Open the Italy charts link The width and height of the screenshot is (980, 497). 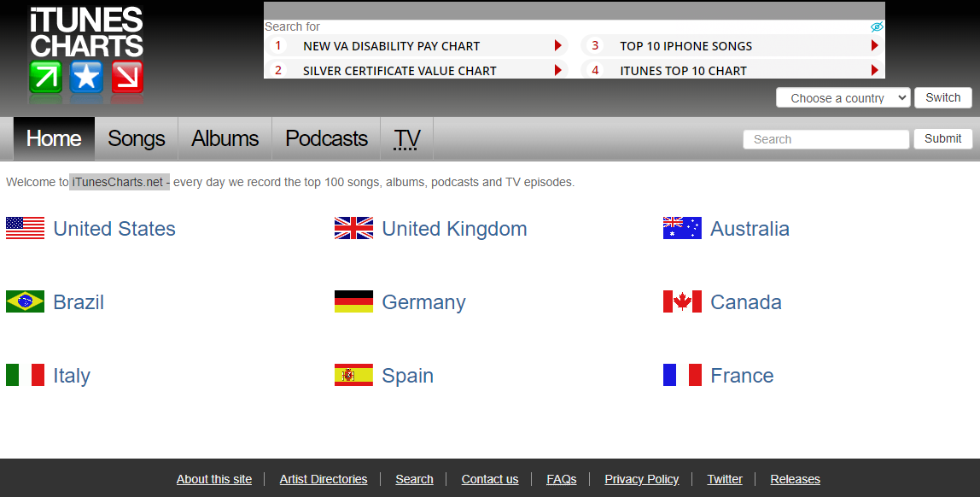coord(72,376)
